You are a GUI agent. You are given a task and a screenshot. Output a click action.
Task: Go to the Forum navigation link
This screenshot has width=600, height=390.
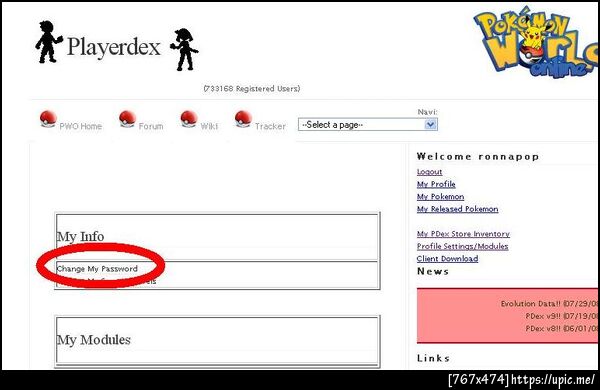click(151, 126)
